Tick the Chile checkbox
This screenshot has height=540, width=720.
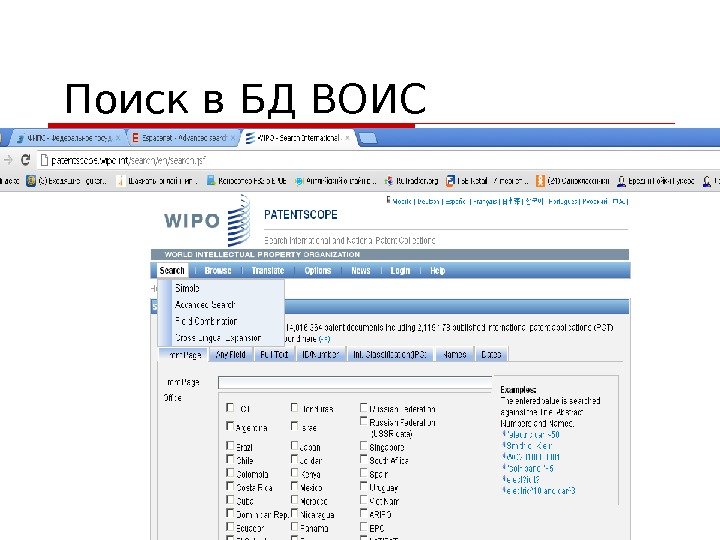[x=230, y=459]
